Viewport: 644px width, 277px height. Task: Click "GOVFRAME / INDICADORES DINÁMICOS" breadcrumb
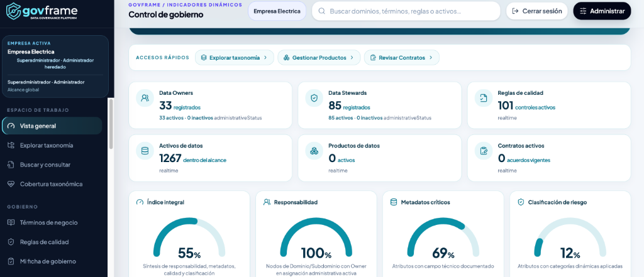tap(186, 5)
